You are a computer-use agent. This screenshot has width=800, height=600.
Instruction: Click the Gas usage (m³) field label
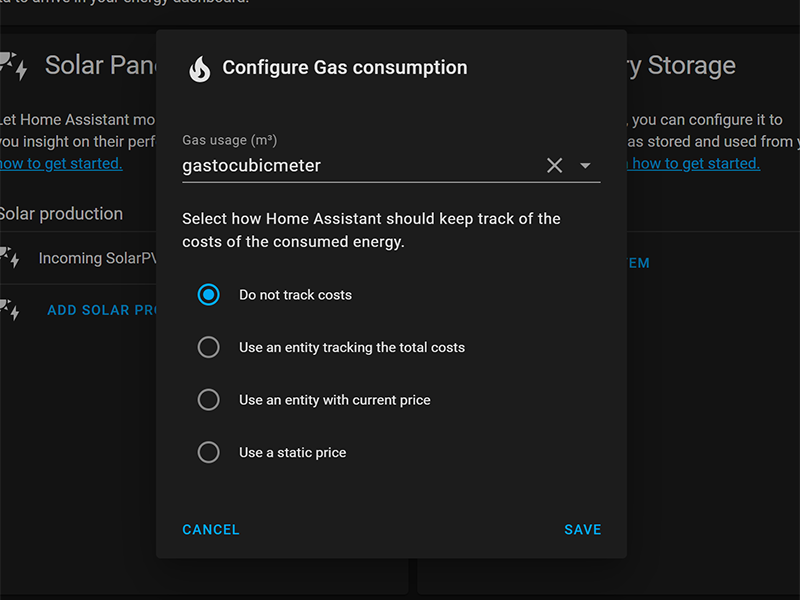230,140
